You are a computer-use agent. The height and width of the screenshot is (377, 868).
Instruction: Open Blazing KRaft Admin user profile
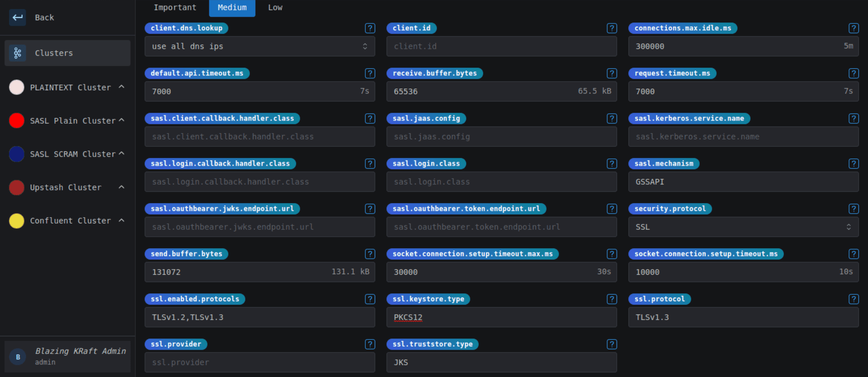pyautogui.click(x=67, y=356)
